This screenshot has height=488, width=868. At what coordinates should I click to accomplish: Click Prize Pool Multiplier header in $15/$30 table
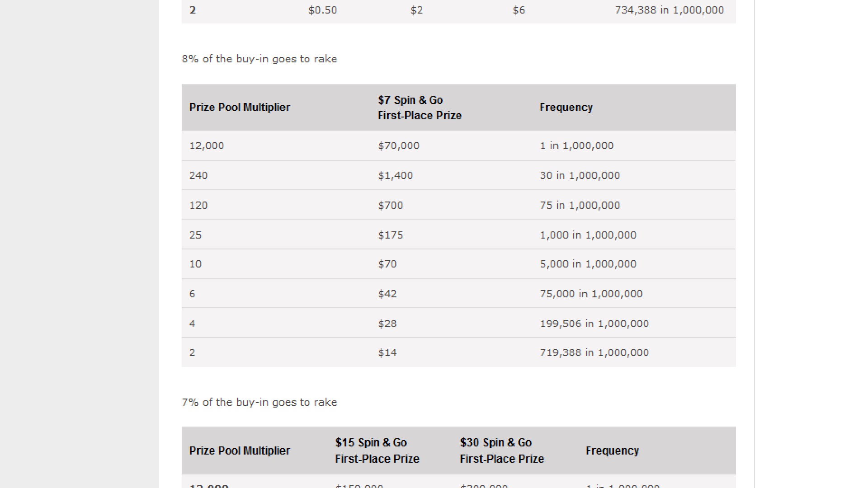pyautogui.click(x=240, y=450)
